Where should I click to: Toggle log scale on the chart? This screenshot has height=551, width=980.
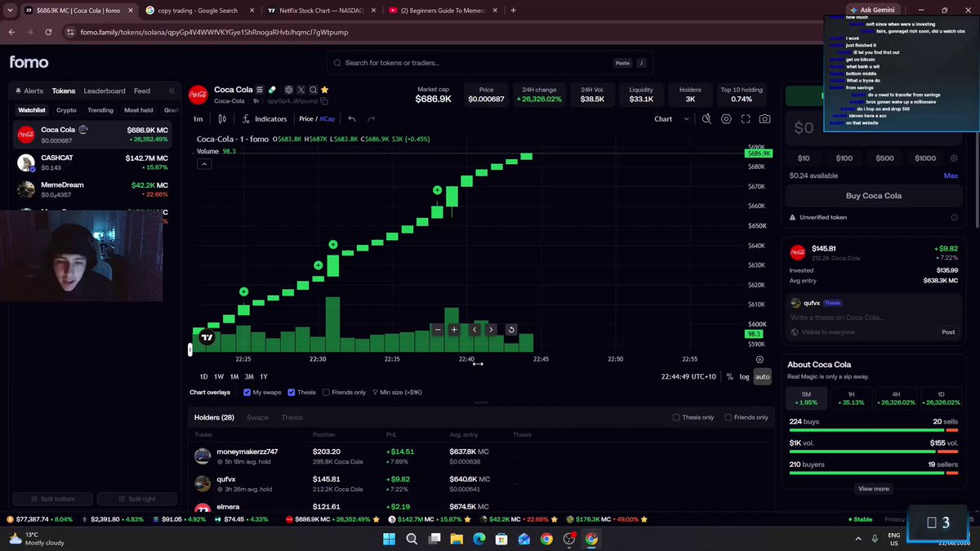click(x=745, y=376)
